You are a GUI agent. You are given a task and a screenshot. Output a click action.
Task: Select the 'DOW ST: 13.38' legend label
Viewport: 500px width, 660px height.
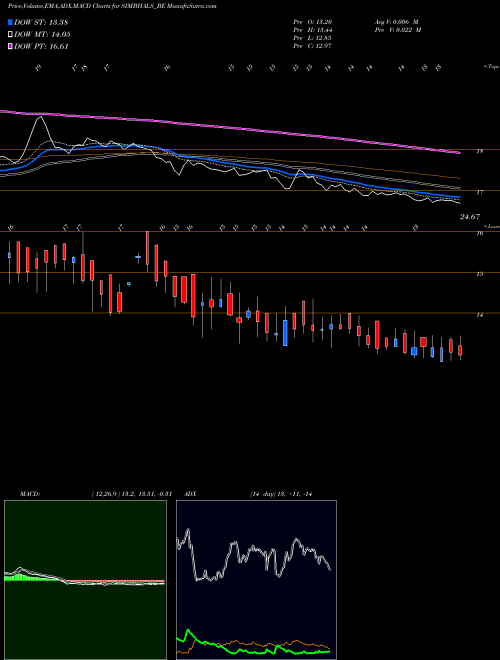point(41,22)
